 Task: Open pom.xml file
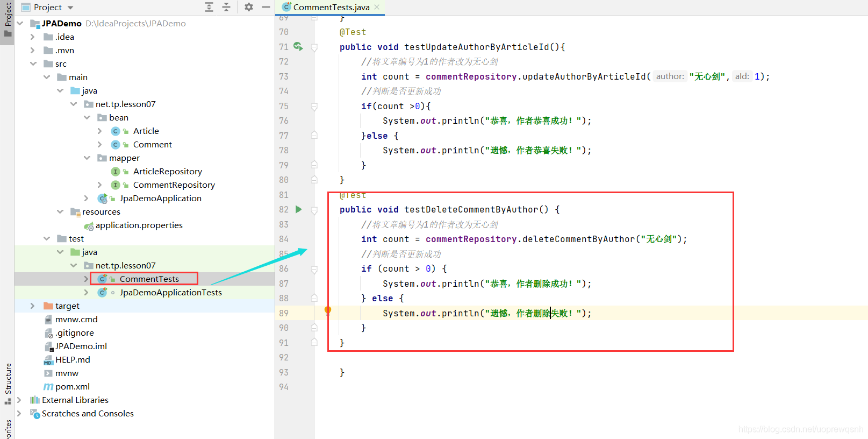pos(72,386)
